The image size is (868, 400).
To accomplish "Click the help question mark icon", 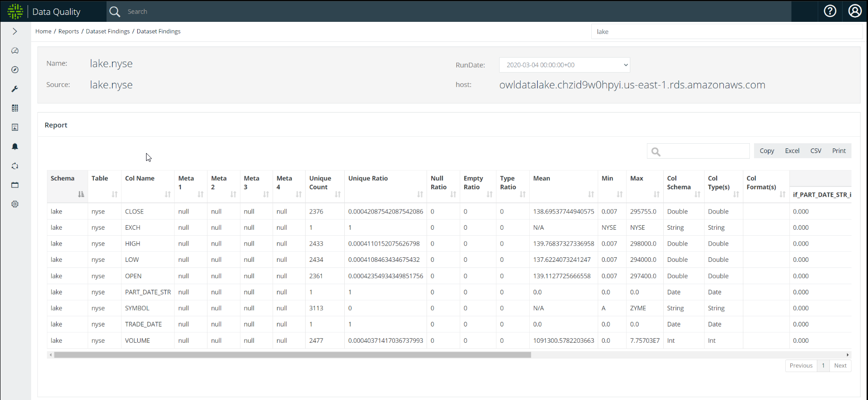I will point(830,11).
